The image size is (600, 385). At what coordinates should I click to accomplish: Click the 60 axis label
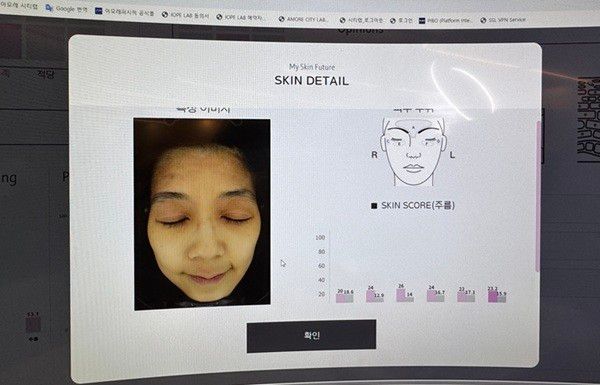pyautogui.click(x=321, y=266)
